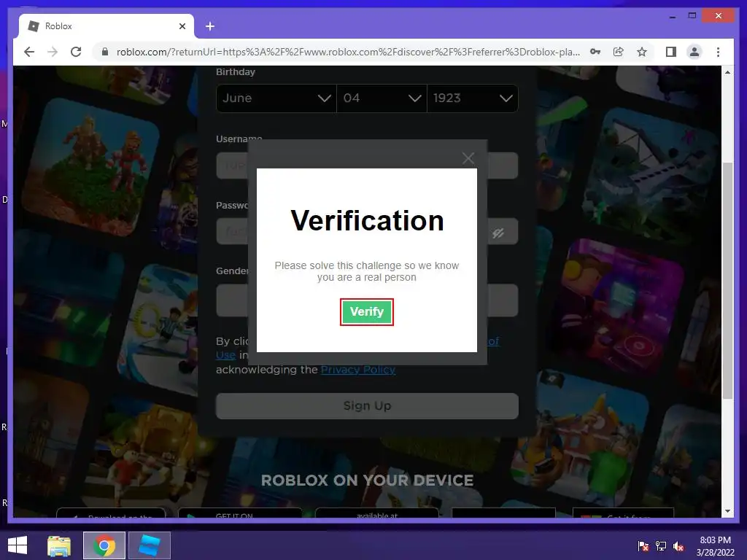Click the green Verify button
Viewport: 747px width, 560px height.
[x=366, y=312]
